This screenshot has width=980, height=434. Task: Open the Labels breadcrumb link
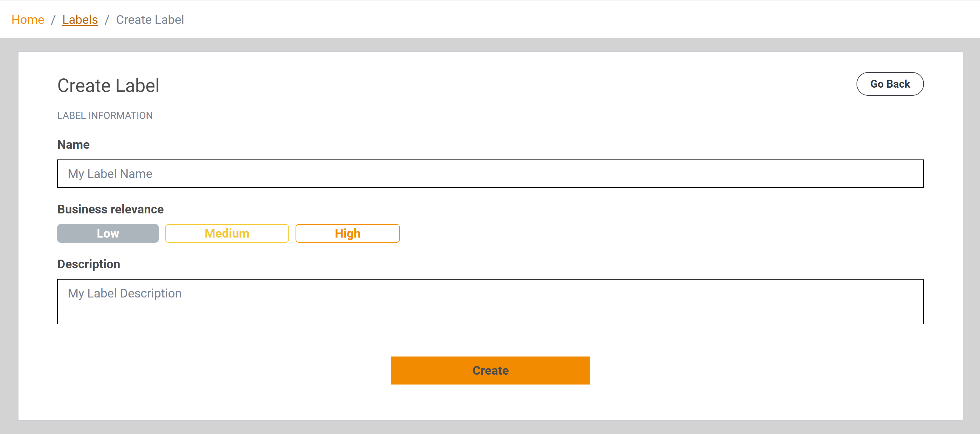(80, 20)
